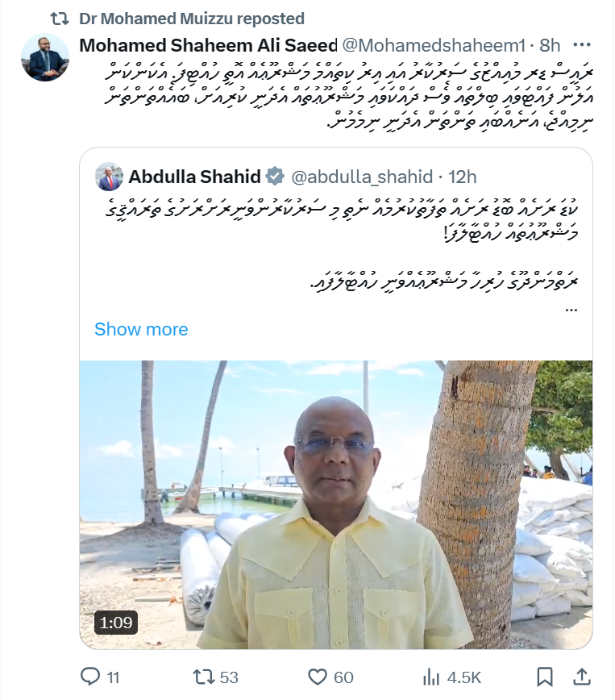615x700 pixels.
Task: Click the Abdulla Shahid display name
Action: tap(194, 177)
